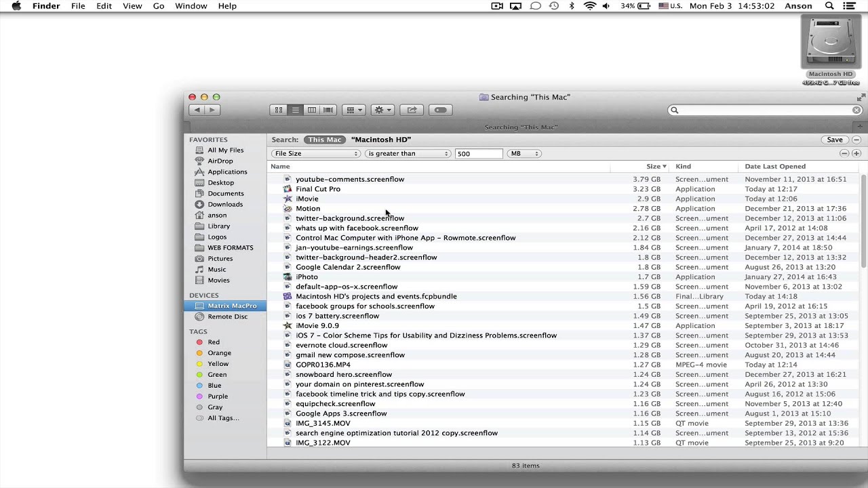868x488 pixels.
Task: Sort the list by Size column
Action: [656, 166]
